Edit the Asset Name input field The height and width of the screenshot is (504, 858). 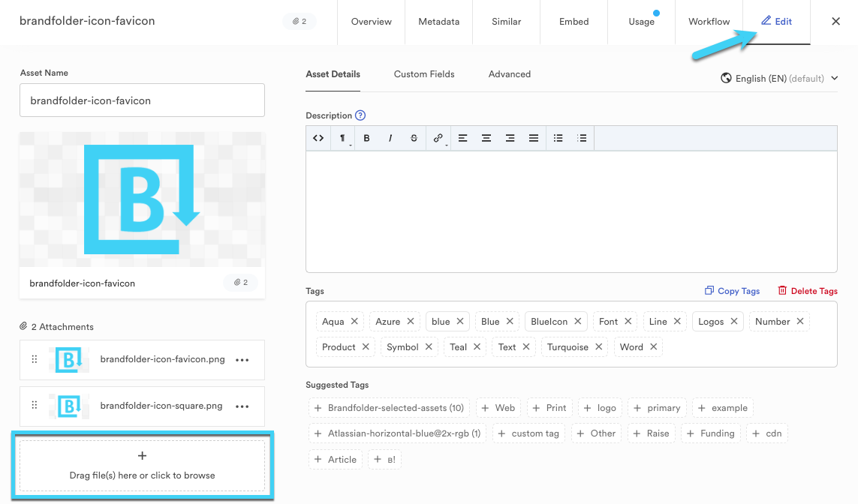(143, 100)
